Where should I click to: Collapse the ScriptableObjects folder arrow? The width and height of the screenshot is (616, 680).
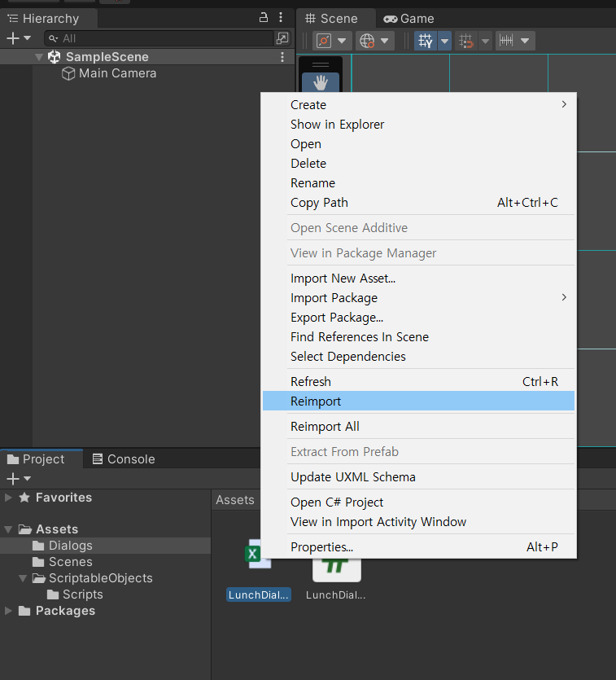(23, 578)
